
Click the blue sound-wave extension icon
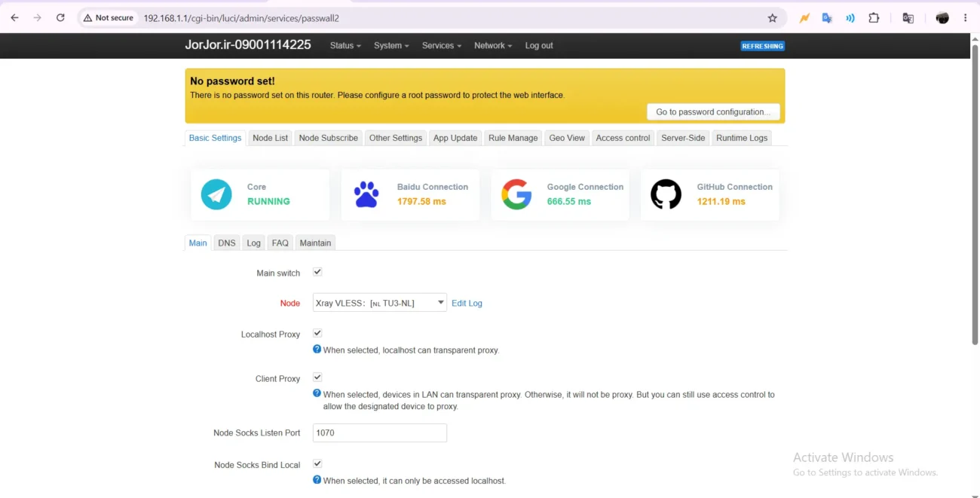click(850, 18)
